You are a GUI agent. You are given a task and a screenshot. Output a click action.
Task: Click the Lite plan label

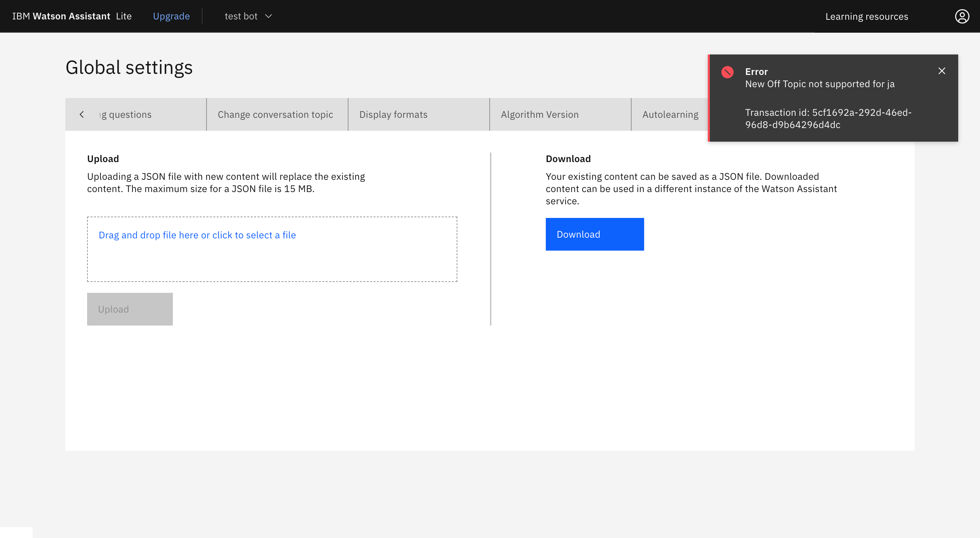point(124,16)
